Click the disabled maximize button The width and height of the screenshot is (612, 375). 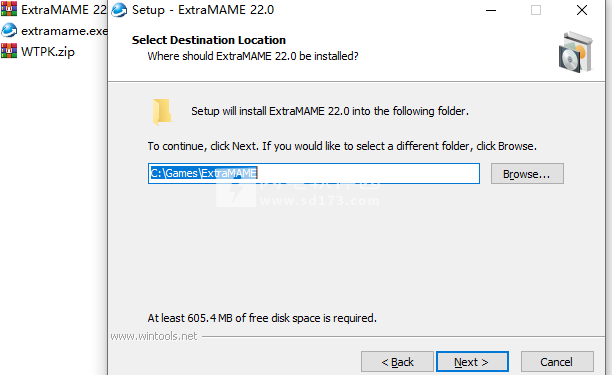tap(536, 10)
